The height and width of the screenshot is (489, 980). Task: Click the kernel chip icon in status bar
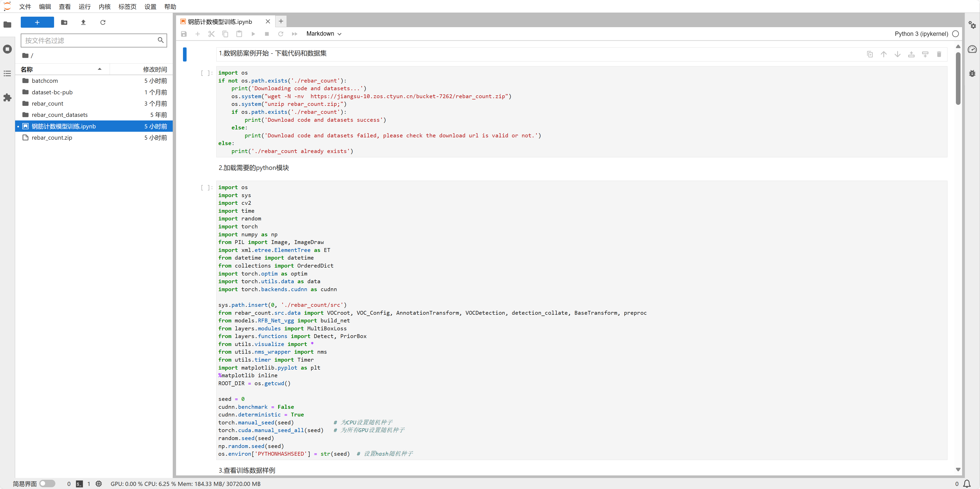(x=99, y=484)
